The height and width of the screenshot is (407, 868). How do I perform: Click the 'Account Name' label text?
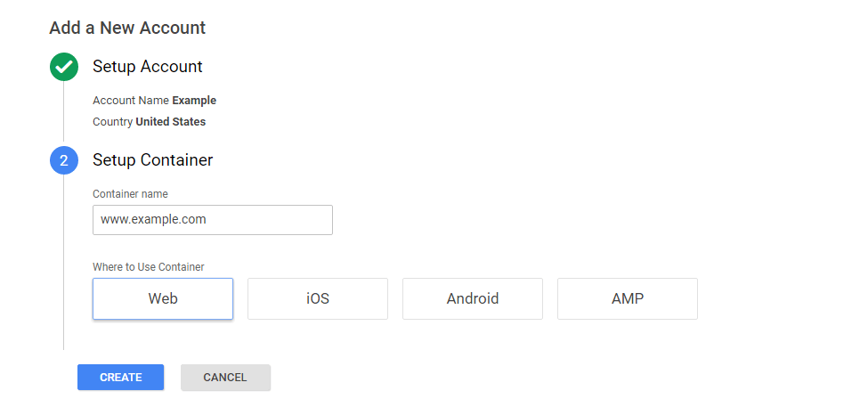131,101
